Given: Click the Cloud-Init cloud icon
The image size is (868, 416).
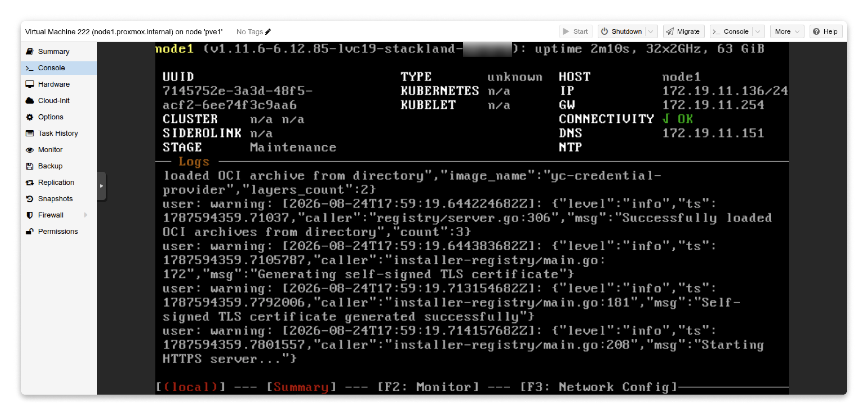Looking at the screenshot, I should 30,101.
